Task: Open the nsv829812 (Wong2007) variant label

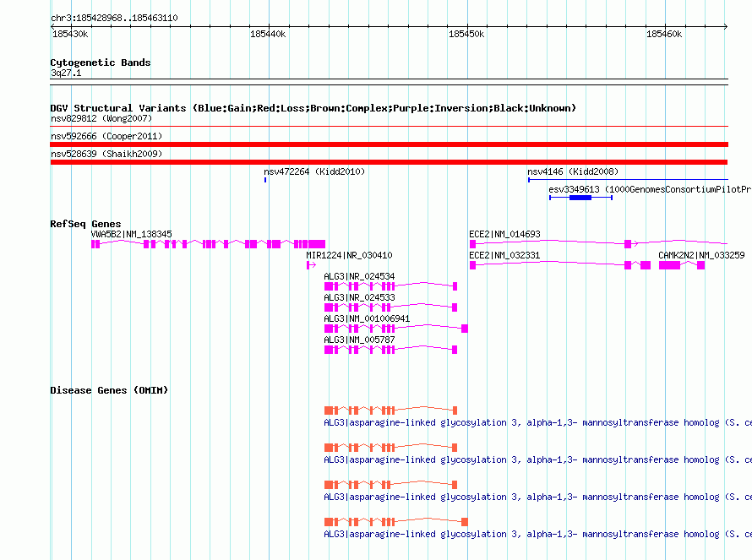Action: click(101, 118)
